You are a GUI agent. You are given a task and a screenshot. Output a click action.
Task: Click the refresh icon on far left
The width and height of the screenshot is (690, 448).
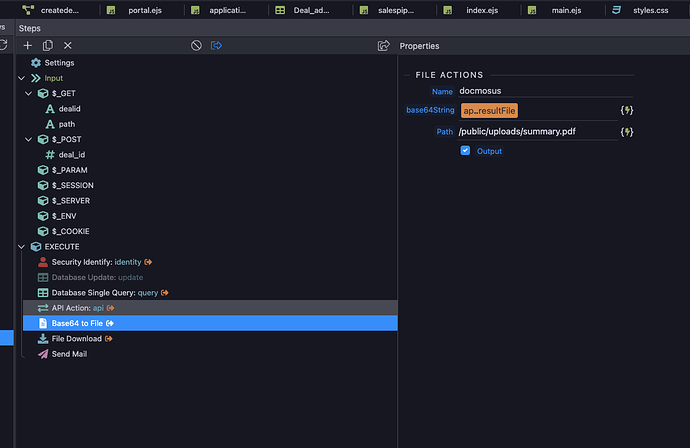coord(4,45)
